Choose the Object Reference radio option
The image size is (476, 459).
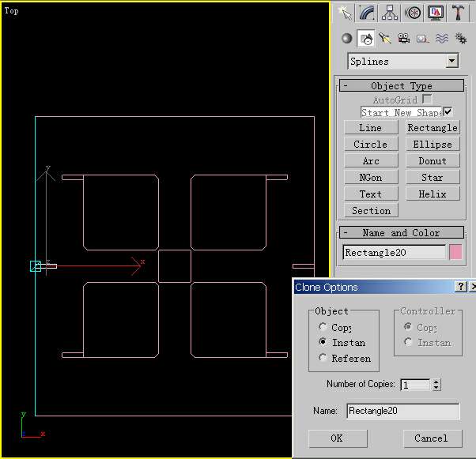coord(323,358)
